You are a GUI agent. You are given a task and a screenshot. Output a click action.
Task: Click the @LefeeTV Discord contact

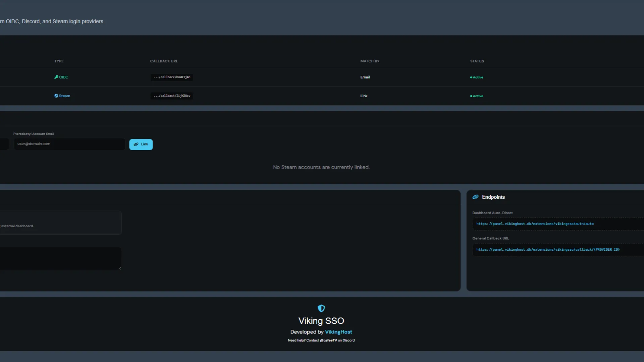pos(328,341)
